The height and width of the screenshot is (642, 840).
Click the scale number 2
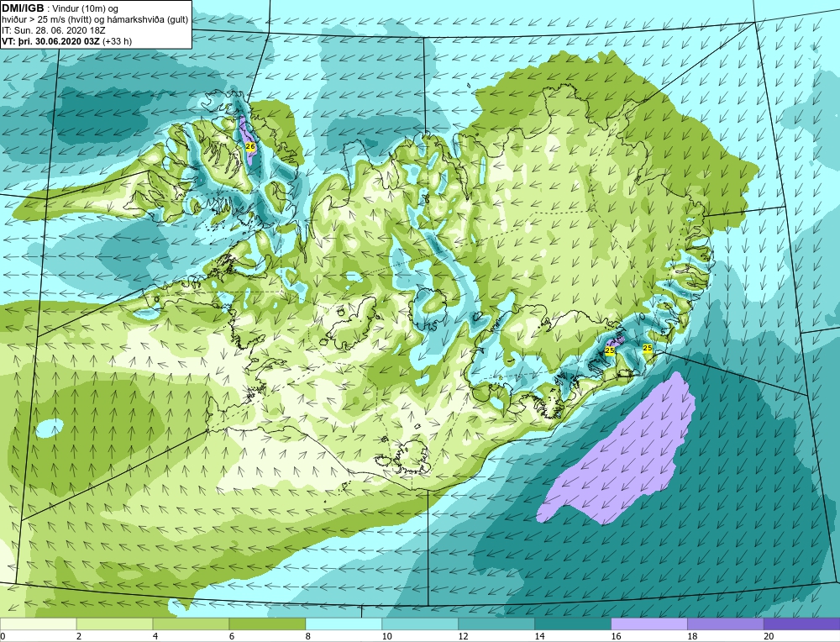coord(79,636)
